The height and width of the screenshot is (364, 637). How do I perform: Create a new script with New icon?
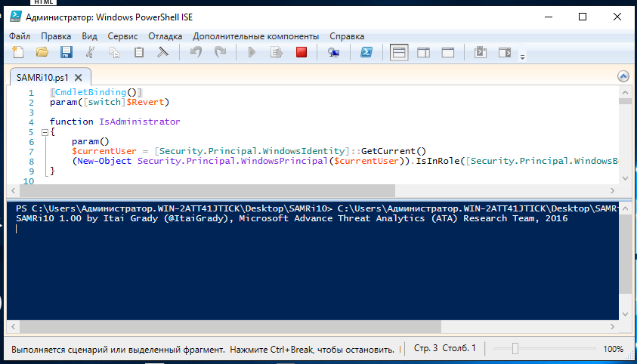18,52
